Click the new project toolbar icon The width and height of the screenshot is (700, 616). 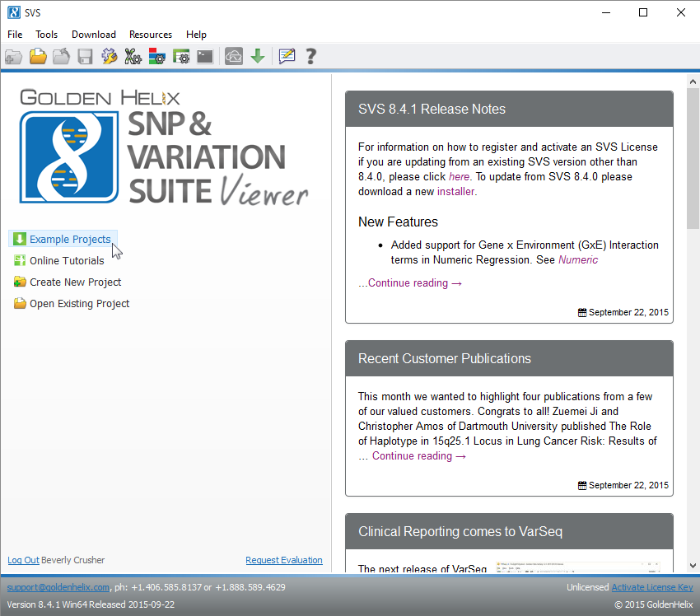[x=13, y=56]
